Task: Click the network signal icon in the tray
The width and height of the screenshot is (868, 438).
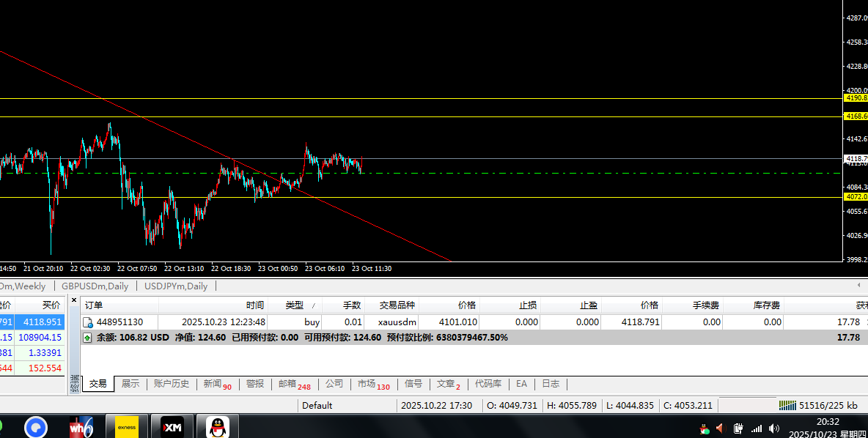Action: click(x=756, y=428)
